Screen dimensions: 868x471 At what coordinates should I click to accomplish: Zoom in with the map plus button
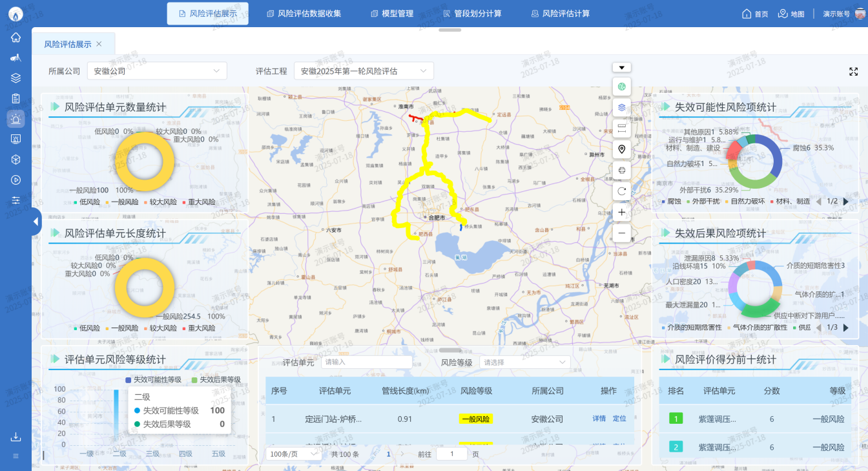coord(621,212)
